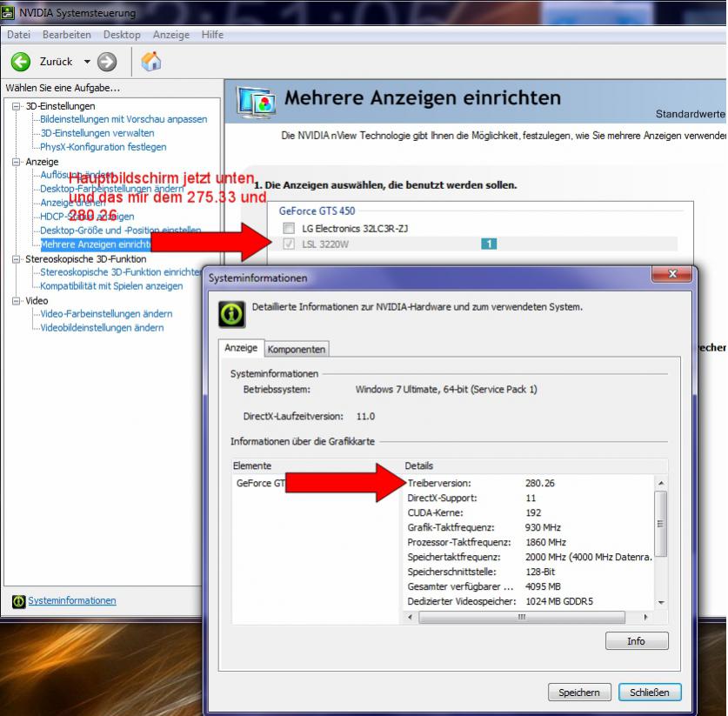Image resolution: width=728 pixels, height=716 pixels.
Task: Open the home page via house icon
Action: click(x=150, y=61)
